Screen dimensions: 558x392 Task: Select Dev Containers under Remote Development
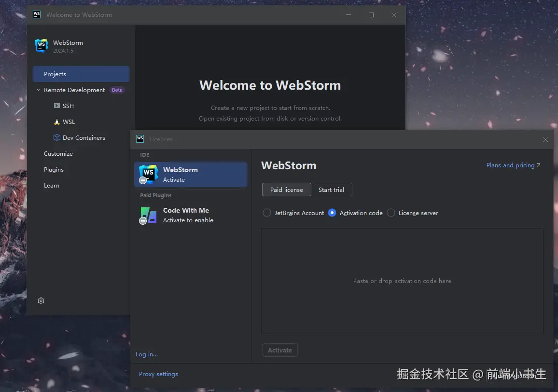click(x=84, y=138)
